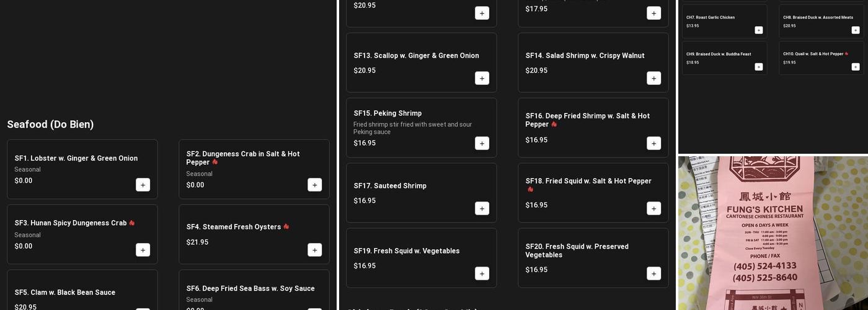Add SF19 Fresh Squid w. Vegetables

482,273
